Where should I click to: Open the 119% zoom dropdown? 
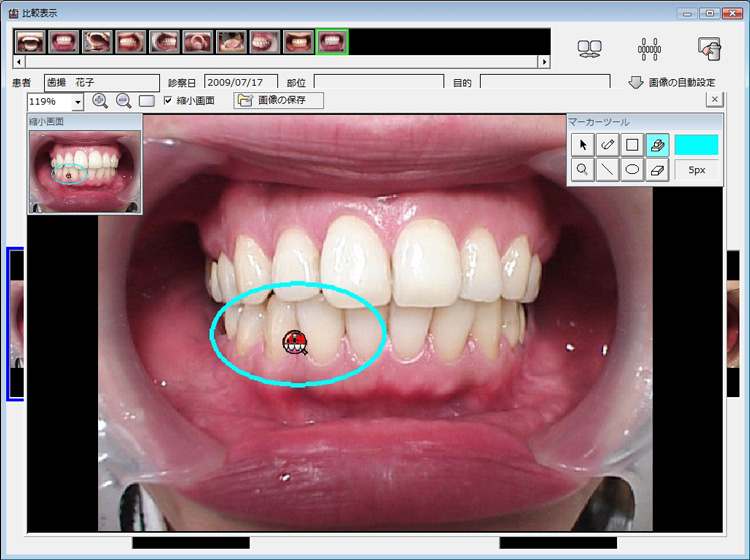point(77,102)
